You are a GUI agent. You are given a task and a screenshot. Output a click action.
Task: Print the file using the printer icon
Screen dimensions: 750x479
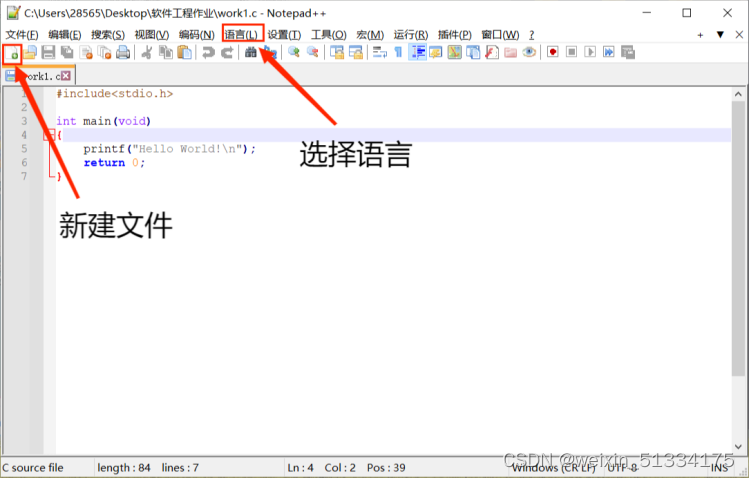click(123, 52)
